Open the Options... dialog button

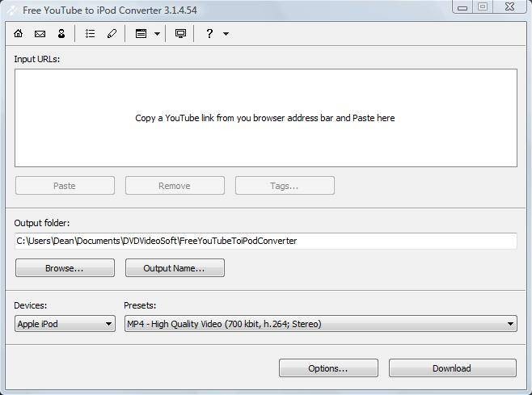click(328, 368)
